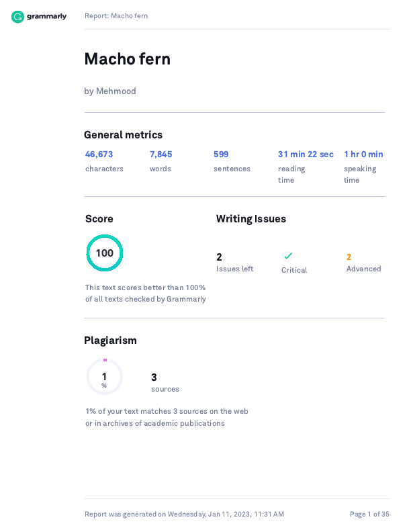The width and height of the screenshot is (411, 532).
Task: Click the Page 1 of 35 indicator
Action: 369,514
